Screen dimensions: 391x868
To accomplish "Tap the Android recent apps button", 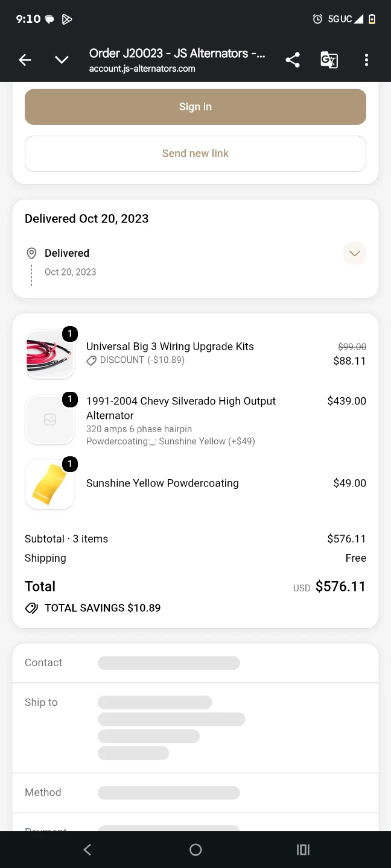I will [304, 850].
